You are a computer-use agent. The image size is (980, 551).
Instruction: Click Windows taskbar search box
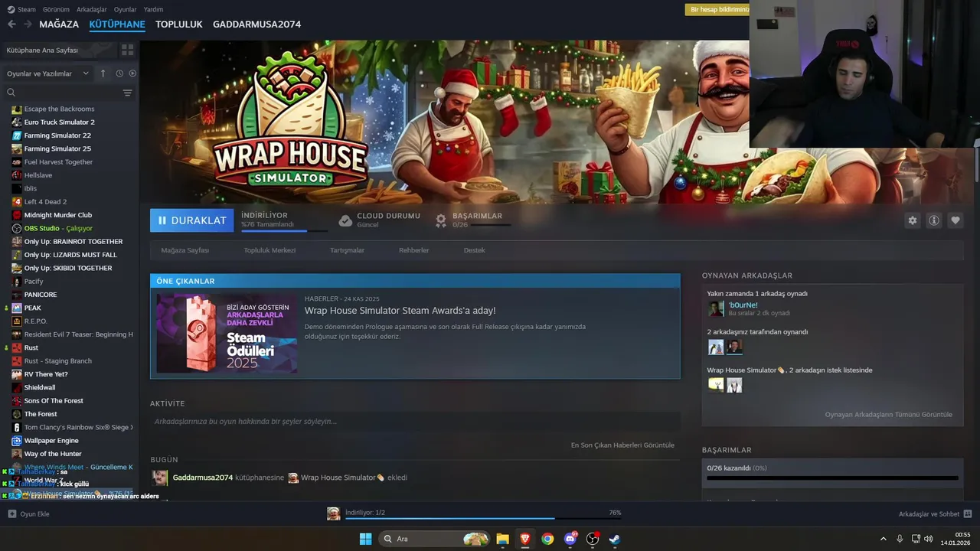tap(434, 539)
